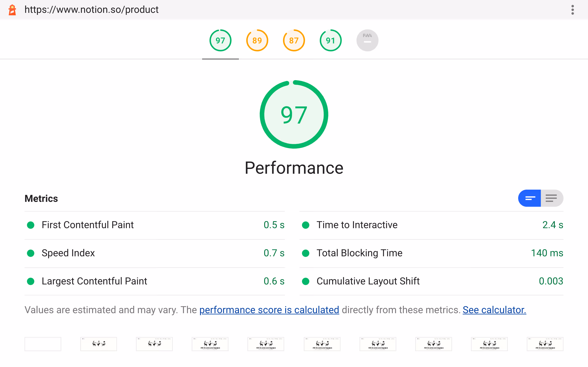Select the Best Practices gauge showing 87
This screenshot has height=367, width=588.
tap(294, 40)
